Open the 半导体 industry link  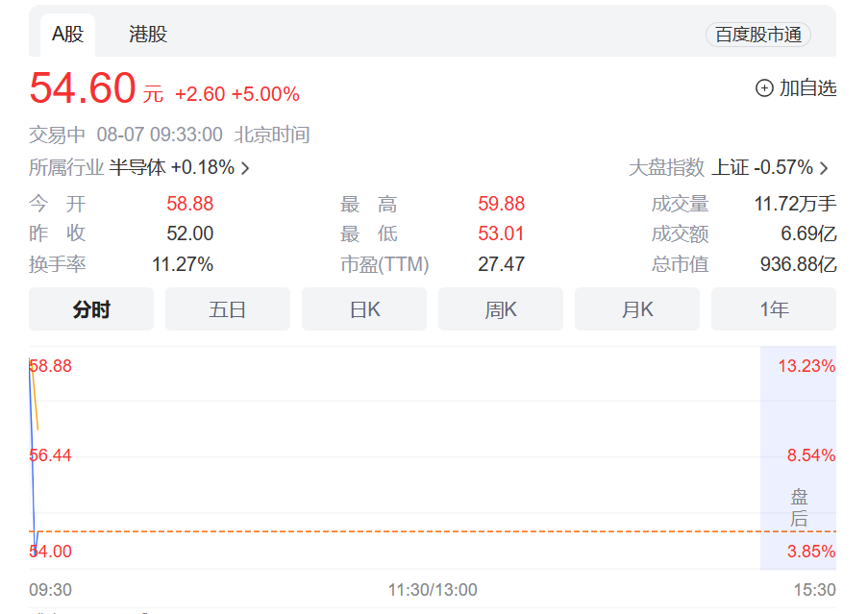[x=137, y=167]
